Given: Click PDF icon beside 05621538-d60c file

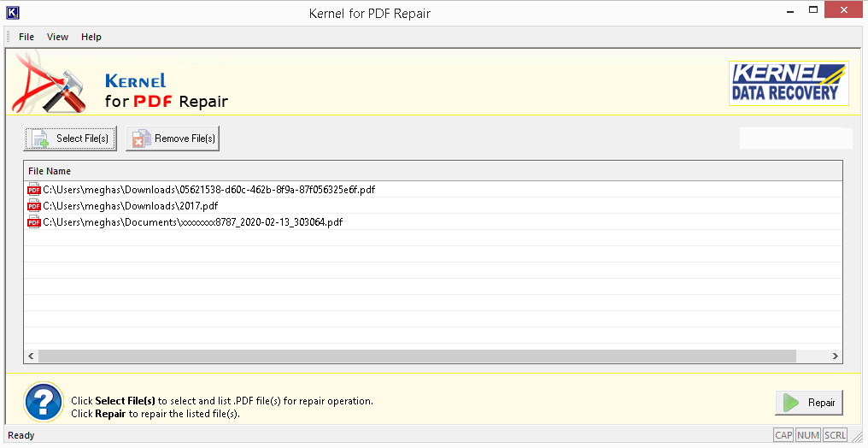Looking at the screenshot, I should pyautogui.click(x=34, y=190).
